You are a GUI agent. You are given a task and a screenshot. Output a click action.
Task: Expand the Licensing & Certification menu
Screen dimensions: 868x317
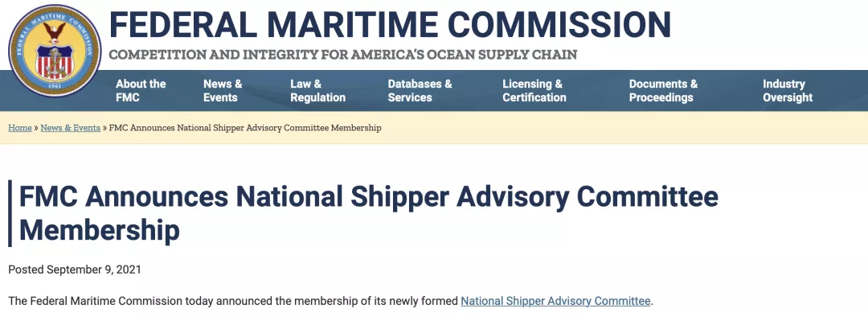534,91
